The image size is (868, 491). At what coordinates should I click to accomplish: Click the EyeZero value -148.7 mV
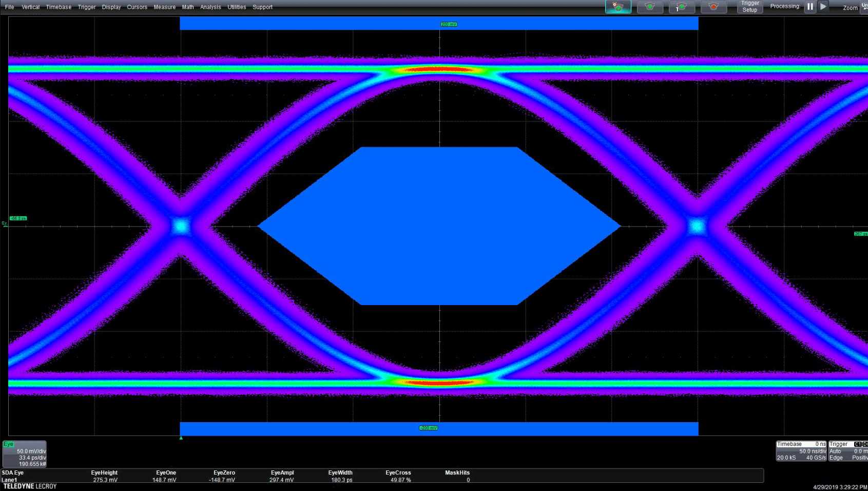click(222, 480)
